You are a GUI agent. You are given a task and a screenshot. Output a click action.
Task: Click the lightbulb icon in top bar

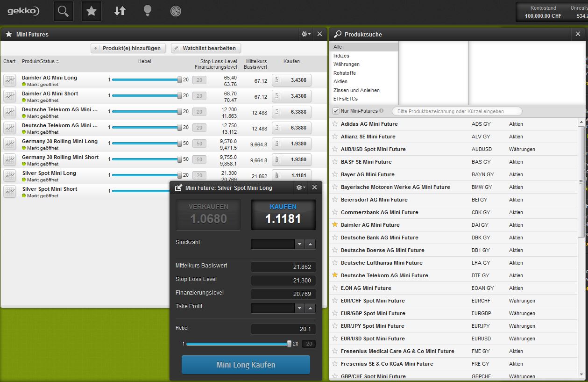pyautogui.click(x=148, y=11)
